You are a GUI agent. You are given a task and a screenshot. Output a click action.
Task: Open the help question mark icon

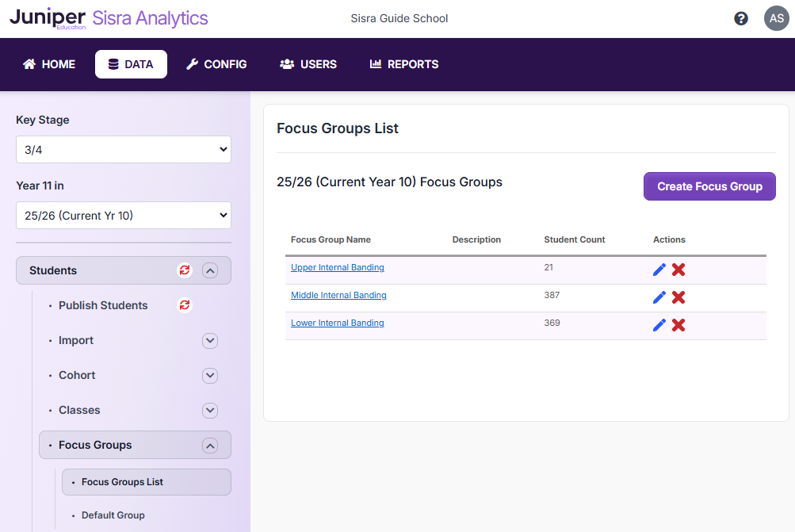(741, 18)
